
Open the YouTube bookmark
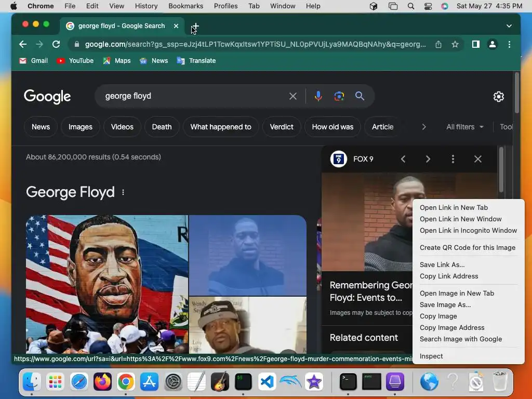(75, 61)
